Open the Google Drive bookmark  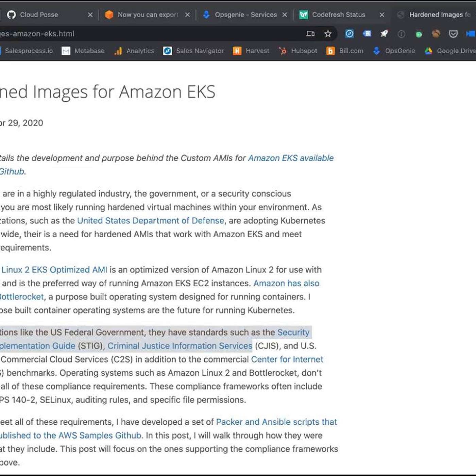[456, 51]
